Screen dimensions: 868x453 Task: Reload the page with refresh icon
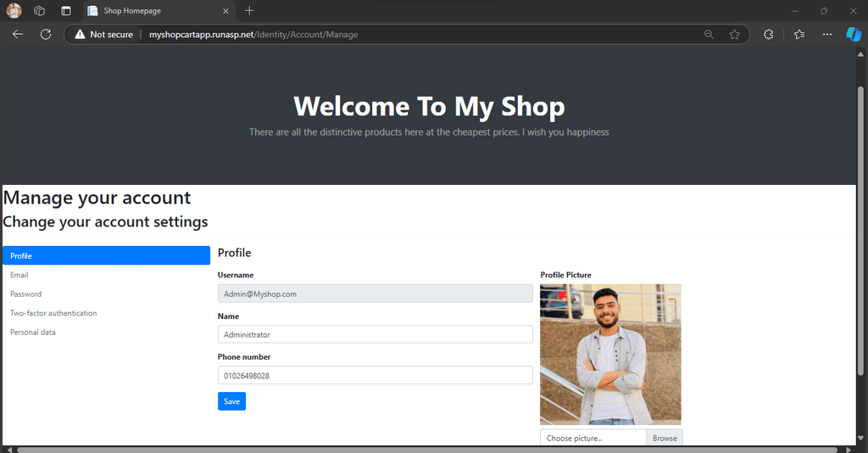pos(46,34)
